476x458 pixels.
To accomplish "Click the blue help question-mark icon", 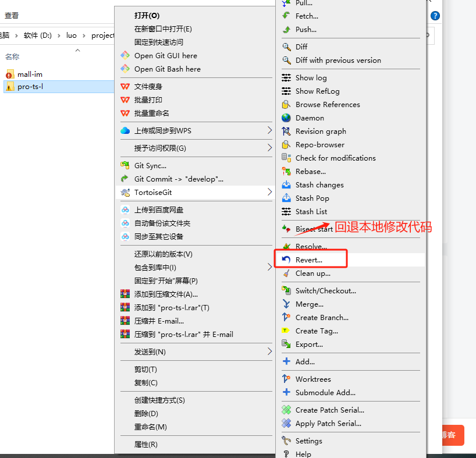I will pyautogui.click(x=435, y=16).
